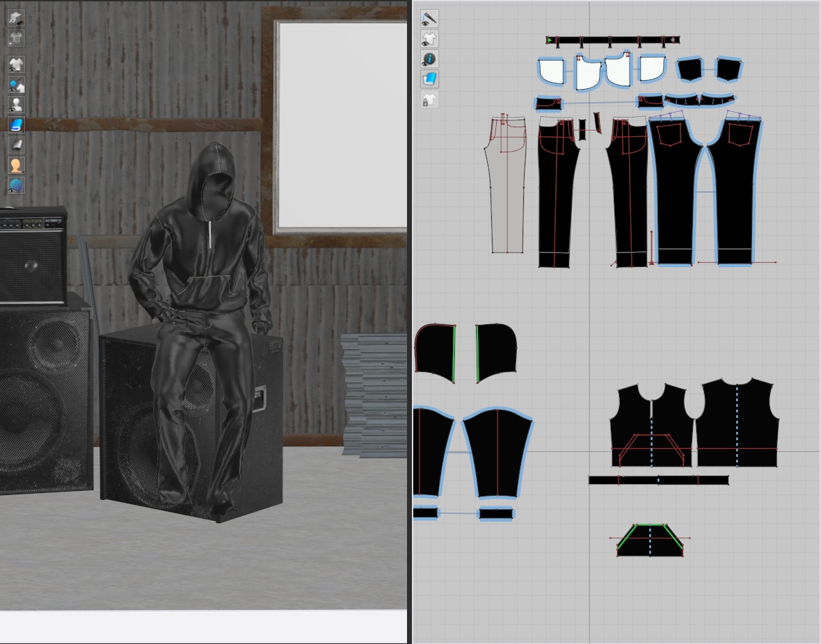This screenshot has width=821, height=644.
Task: Open the avatar skin display style icon
Action: point(16,166)
